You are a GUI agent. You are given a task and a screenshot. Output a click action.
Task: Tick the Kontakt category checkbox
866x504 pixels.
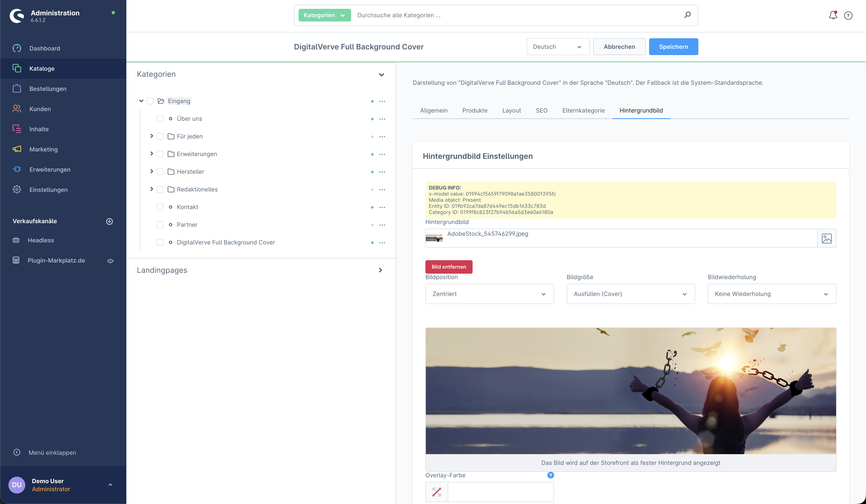tap(160, 207)
